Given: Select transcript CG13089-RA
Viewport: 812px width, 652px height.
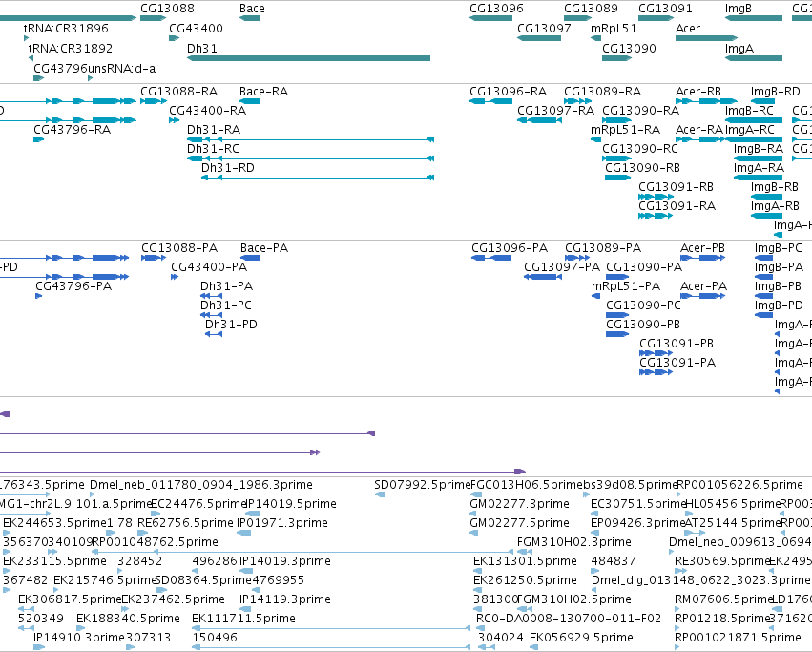Looking at the screenshot, I should click(603, 92).
